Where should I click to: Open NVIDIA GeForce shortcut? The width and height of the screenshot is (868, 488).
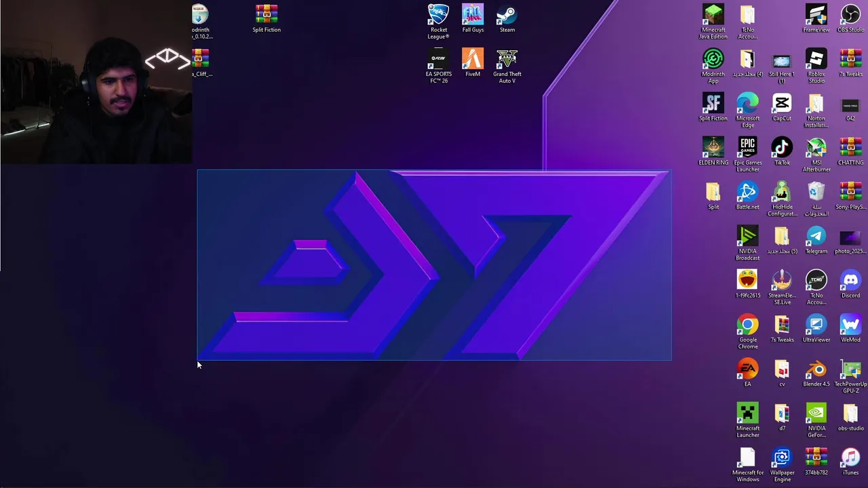[816, 420]
